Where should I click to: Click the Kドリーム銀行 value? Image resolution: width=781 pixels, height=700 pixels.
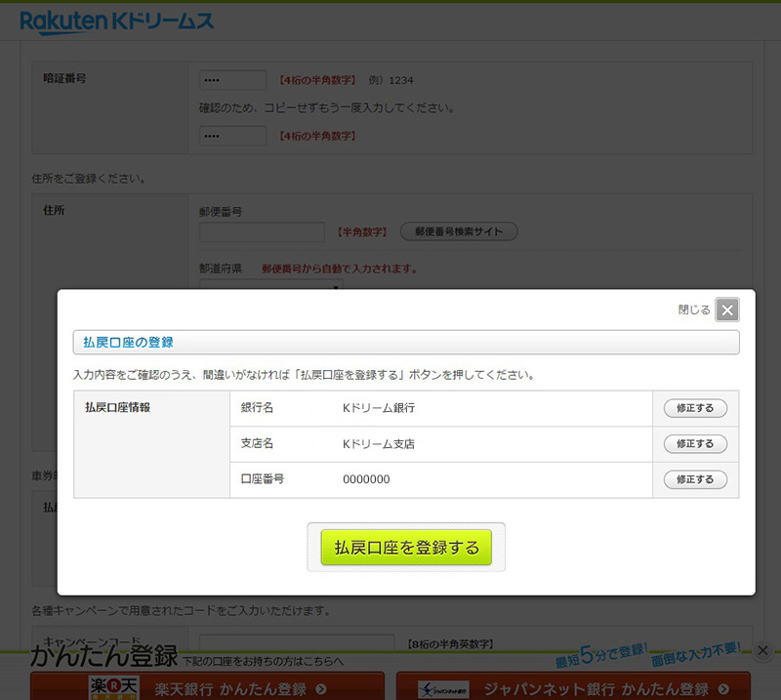pyautogui.click(x=379, y=408)
